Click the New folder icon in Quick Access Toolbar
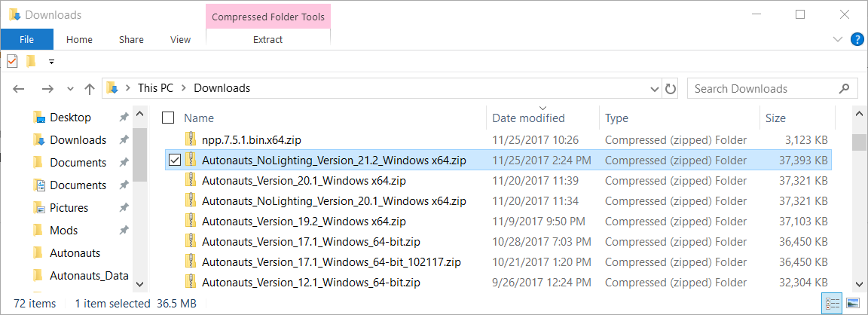 point(32,62)
